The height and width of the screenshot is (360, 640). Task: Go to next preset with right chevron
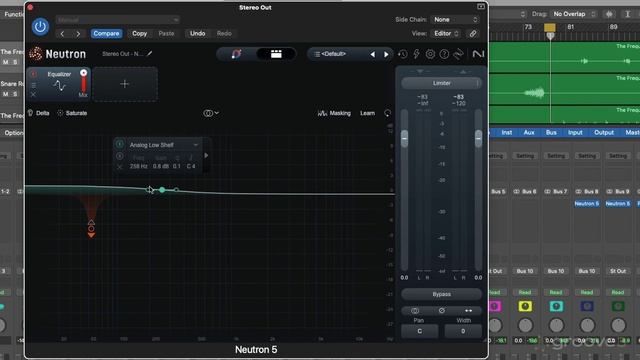[x=78, y=33]
